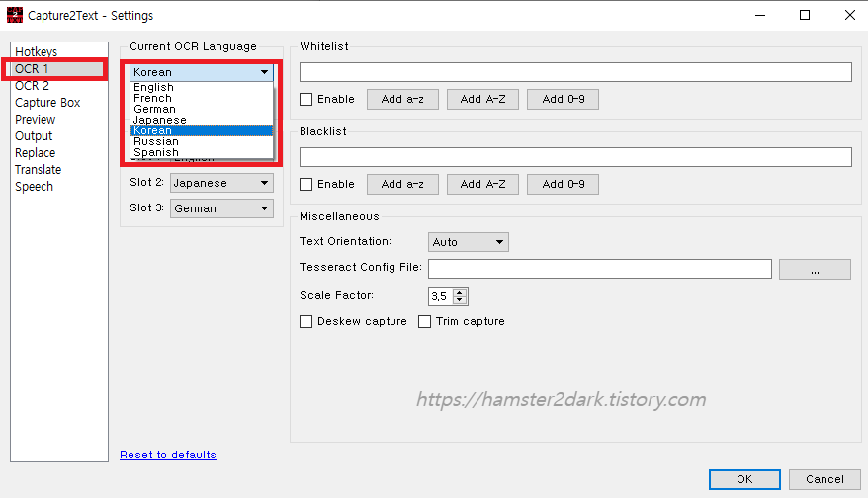Viewport: 868px width, 498px height.
Task: Toggle the Trim capture checkbox
Action: pyautogui.click(x=424, y=321)
